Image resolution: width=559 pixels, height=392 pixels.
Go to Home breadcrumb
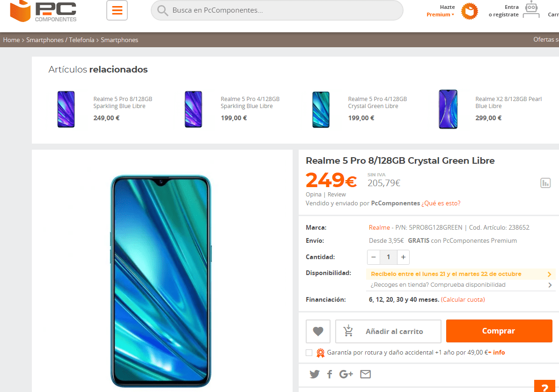pos(11,40)
